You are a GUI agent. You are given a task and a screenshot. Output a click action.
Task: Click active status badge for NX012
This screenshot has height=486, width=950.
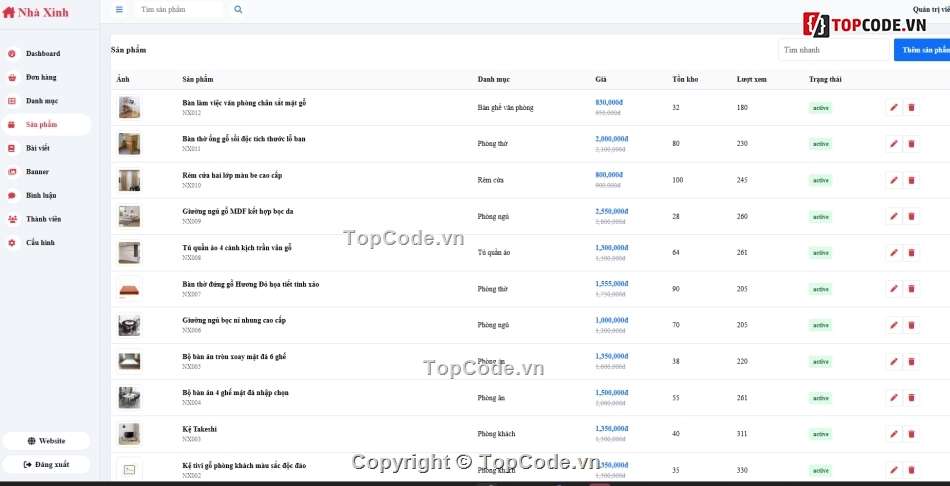(x=820, y=108)
